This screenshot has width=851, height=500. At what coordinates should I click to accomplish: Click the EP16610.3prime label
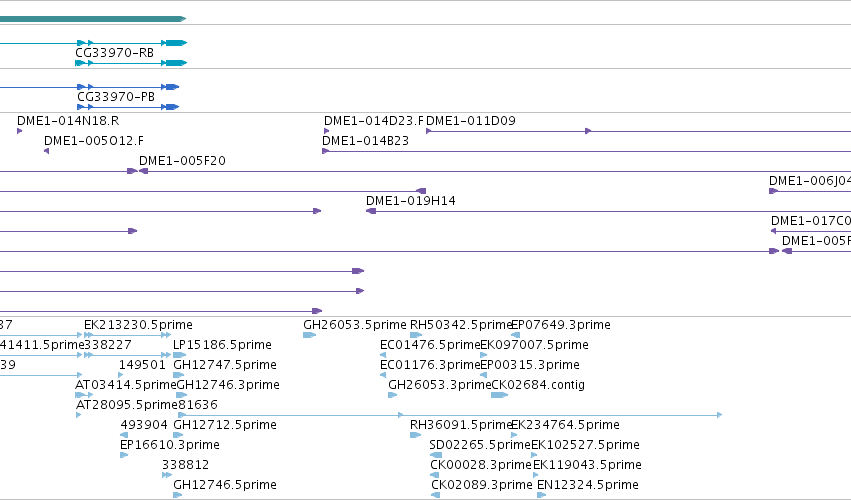tap(170, 445)
